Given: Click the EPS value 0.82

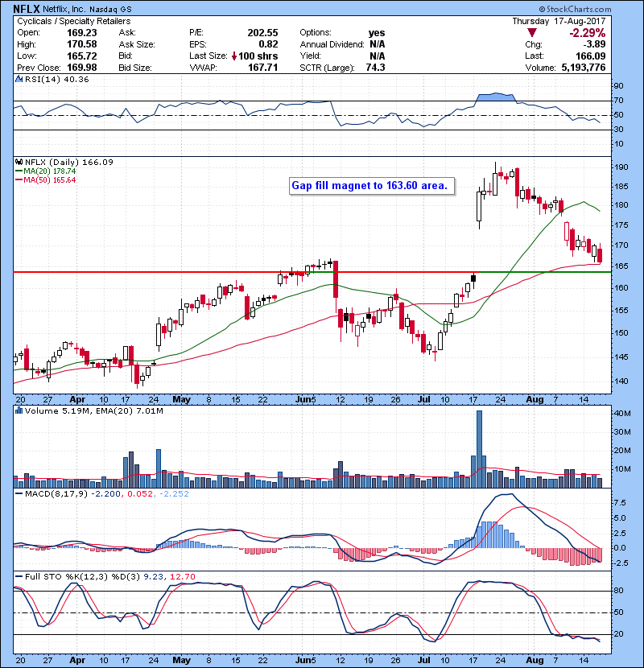Looking at the screenshot, I should click(269, 44).
